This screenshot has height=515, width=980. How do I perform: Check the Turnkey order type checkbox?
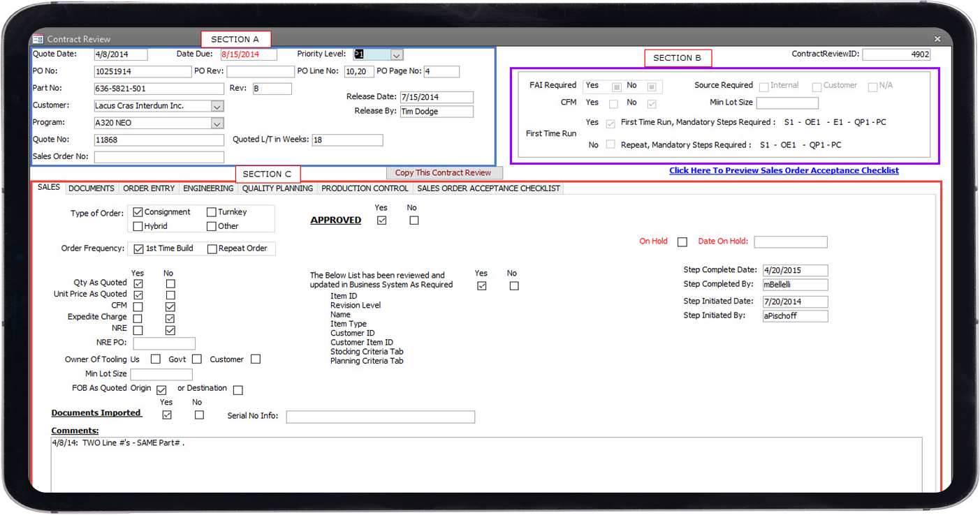pos(212,212)
